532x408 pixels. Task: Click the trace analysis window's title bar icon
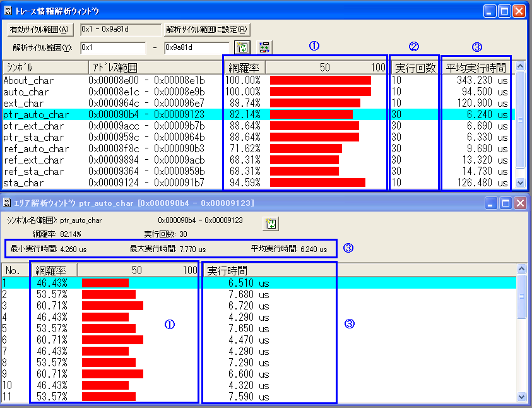[x=8, y=11]
